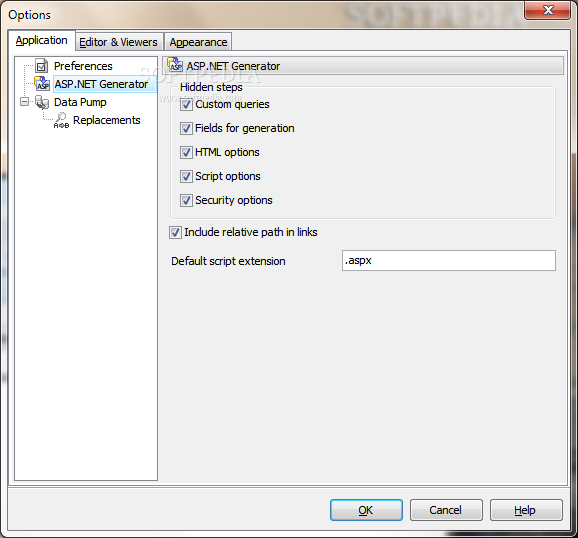Confirm settings with the OK button

pyautogui.click(x=366, y=510)
